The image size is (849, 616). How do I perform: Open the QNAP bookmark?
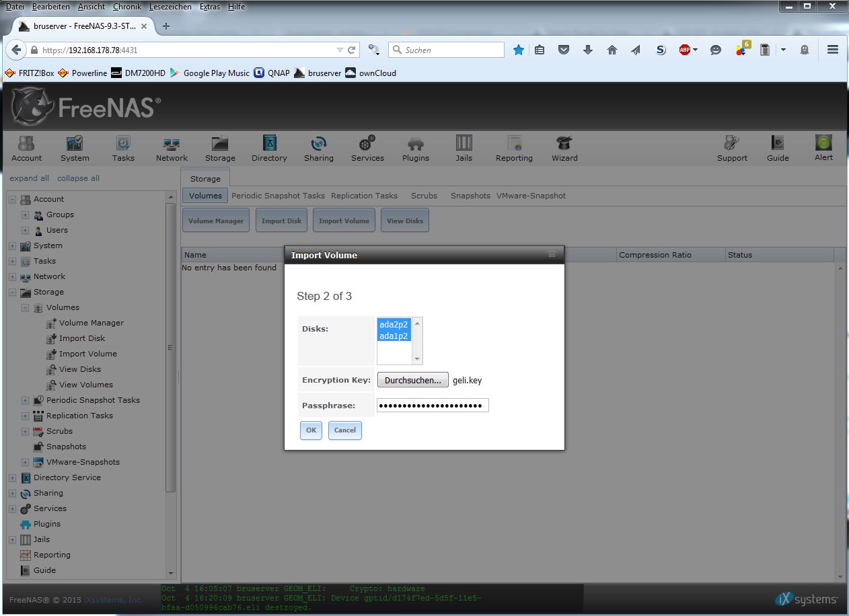pyautogui.click(x=272, y=73)
